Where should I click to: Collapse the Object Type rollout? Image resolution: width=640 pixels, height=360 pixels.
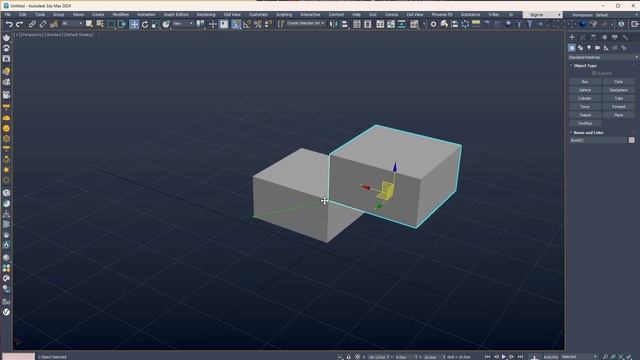pyautogui.click(x=585, y=65)
